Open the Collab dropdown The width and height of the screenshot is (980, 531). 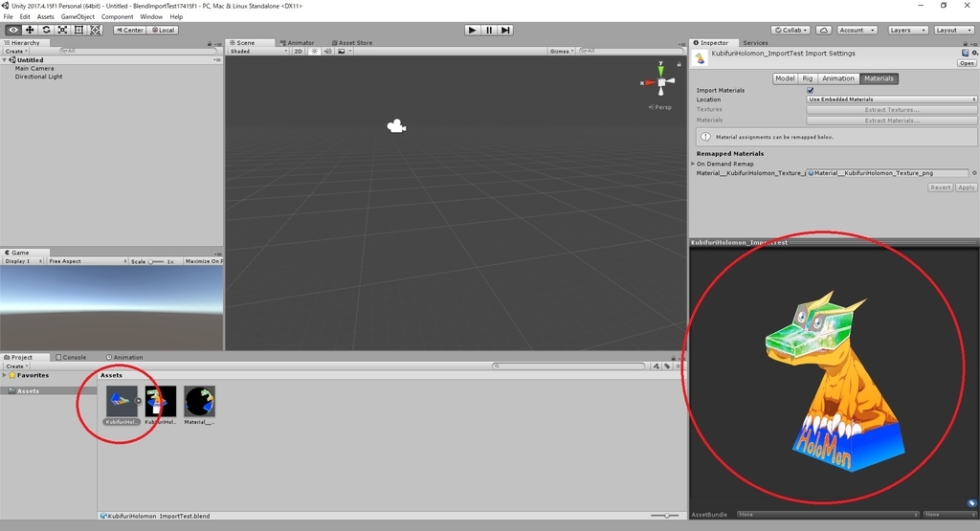pyautogui.click(x=791, y=30)
